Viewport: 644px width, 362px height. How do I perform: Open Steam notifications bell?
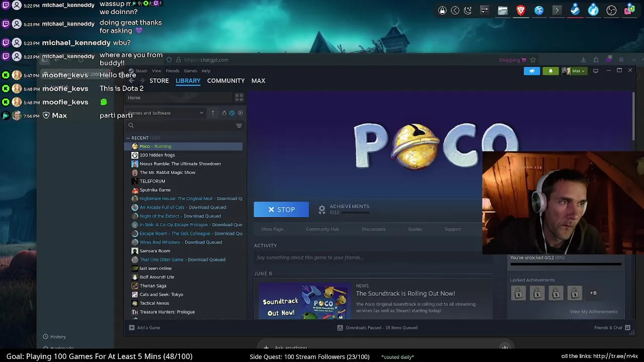[550, 71]
